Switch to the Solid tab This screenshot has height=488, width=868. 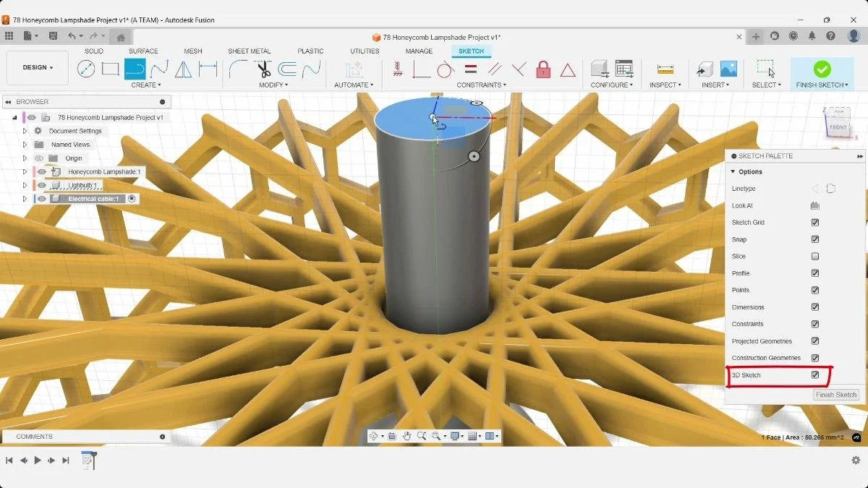coord(94,51)
